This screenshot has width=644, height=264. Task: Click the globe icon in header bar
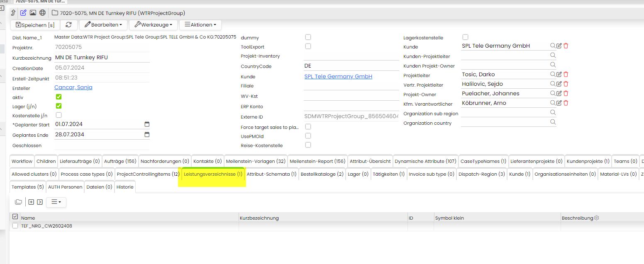(x=42, y=13)
